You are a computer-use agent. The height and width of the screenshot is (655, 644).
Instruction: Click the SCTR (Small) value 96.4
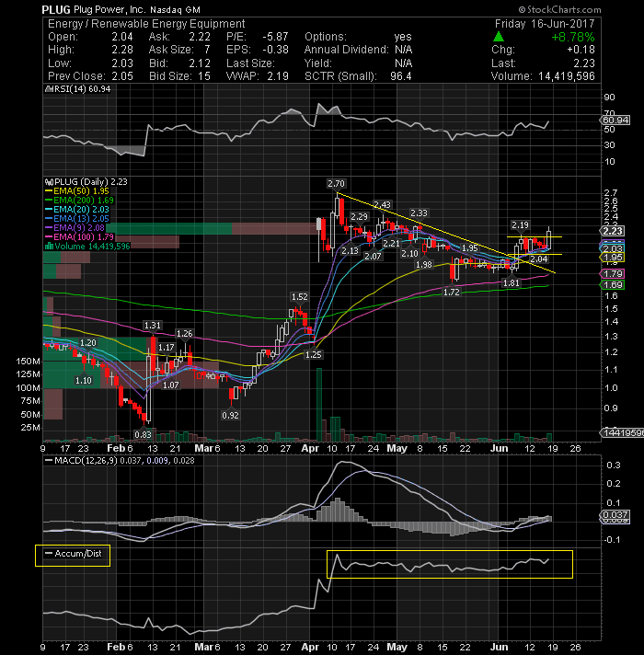click(400, 76)
